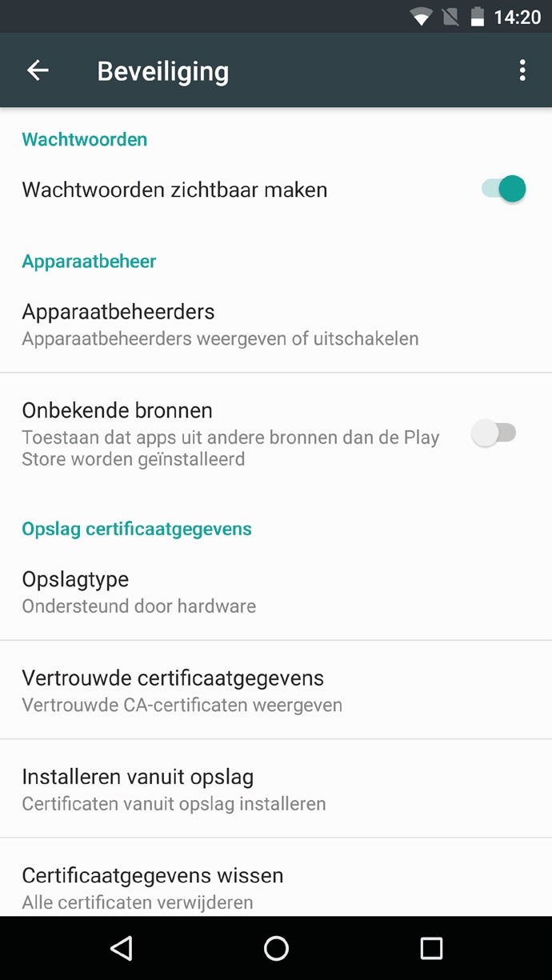This screenshot has height=980, width=552.
Task: Tap the Wachtwoorden zichtbaar maken label
Action: 174,190
